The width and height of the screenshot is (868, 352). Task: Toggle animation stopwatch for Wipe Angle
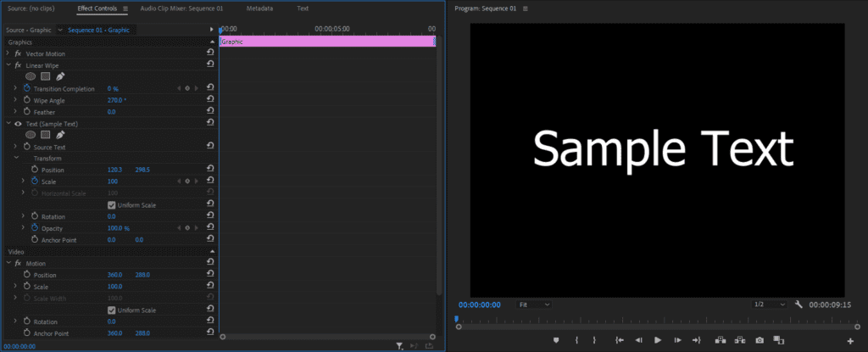coord(26,100)
